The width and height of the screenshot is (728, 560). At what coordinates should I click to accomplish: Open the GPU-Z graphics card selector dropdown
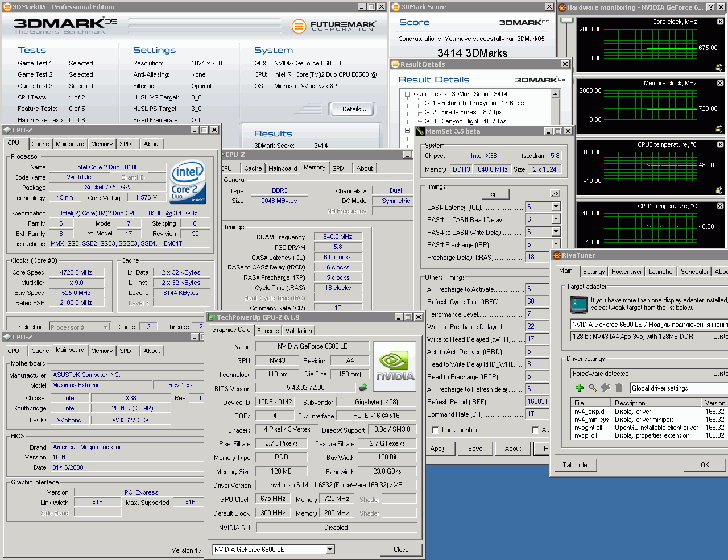pos(330,549)
